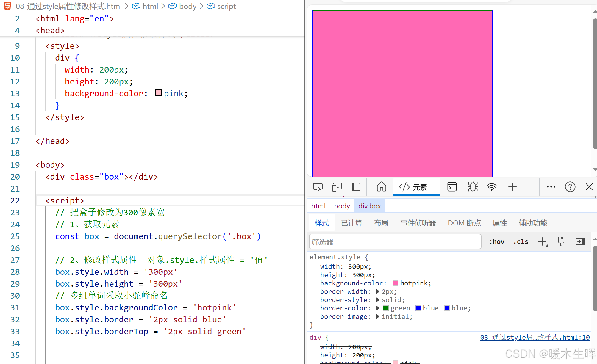Screen dimensions: 597x364
Task: Expand the border-image initial triangle
Action: pos(377,317)
